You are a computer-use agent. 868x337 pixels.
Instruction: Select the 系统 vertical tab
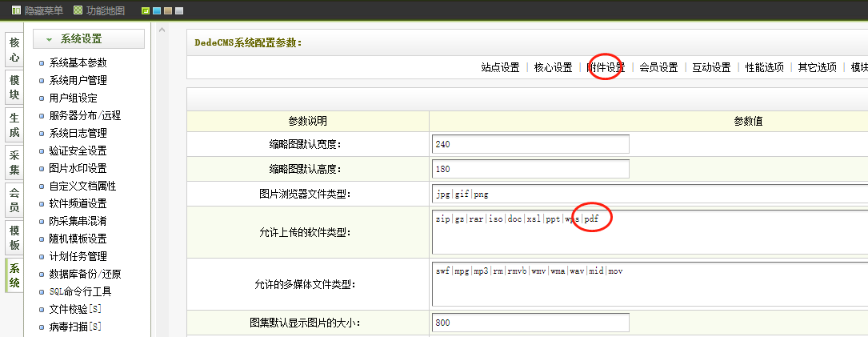tap(14, 275)
